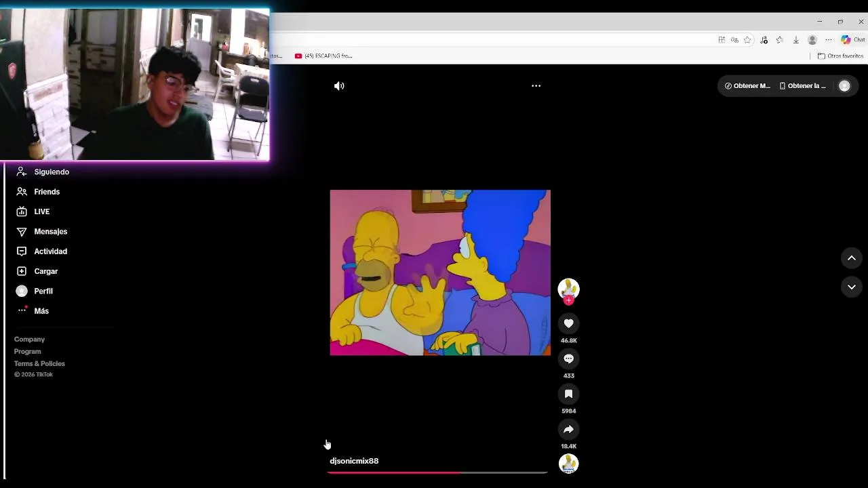Like the video with the heart icon
Screen dimensions: 868x488
[568, 323]
